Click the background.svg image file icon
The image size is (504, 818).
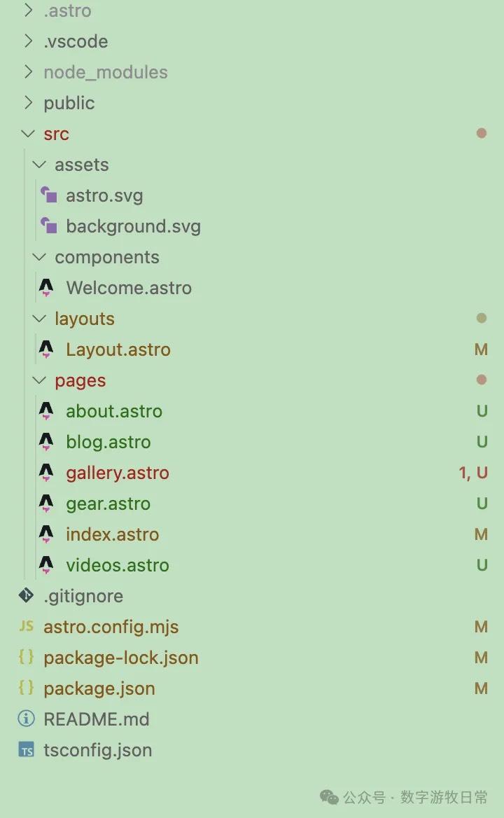(48, 226)
